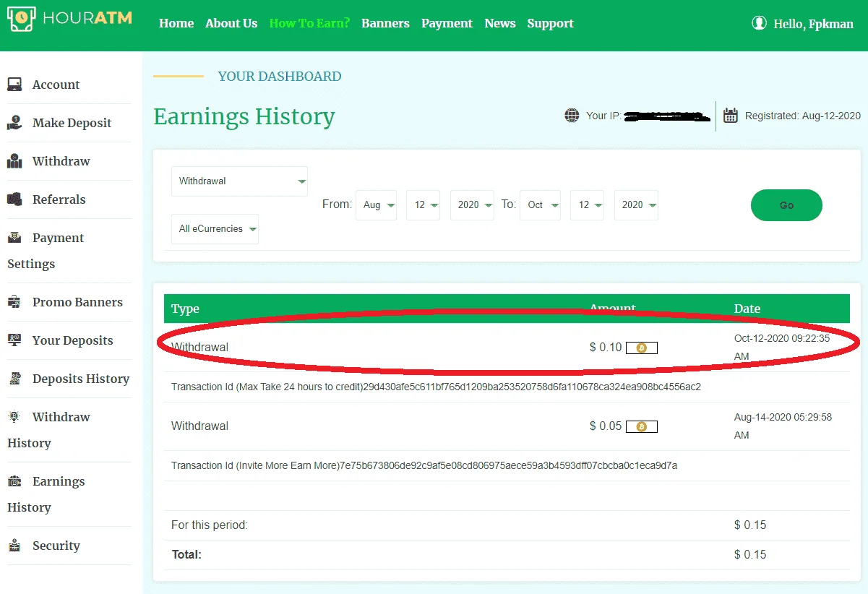The height and width of the screenshot is (594, 868).
Task: Click the Withdraw sidebar icon
Action: 14,161
